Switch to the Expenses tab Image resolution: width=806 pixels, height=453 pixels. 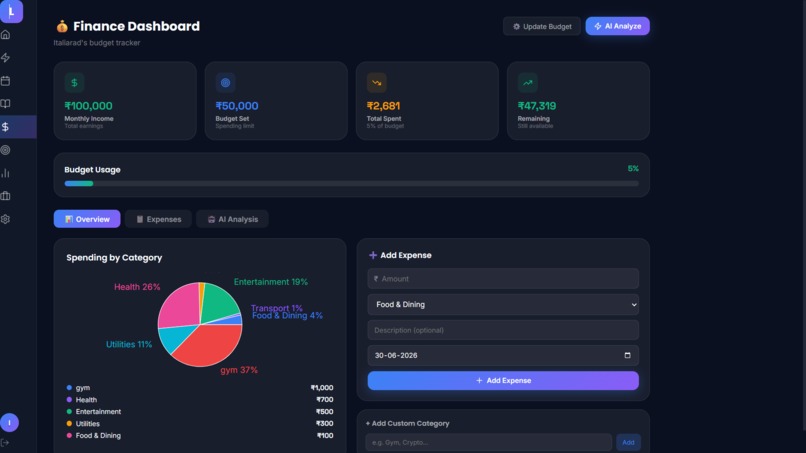point(158,219)
